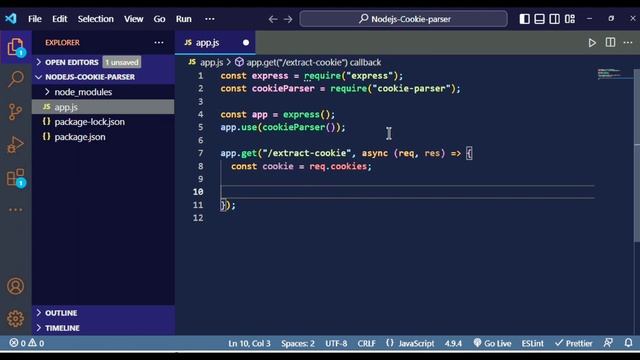Click the Prettier status item

click(573, 343)
